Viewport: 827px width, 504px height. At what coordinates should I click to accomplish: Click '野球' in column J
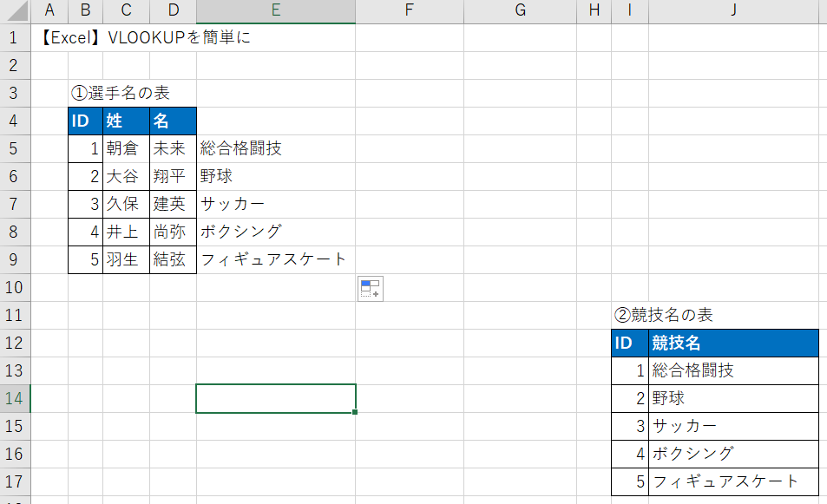(733, 398)
